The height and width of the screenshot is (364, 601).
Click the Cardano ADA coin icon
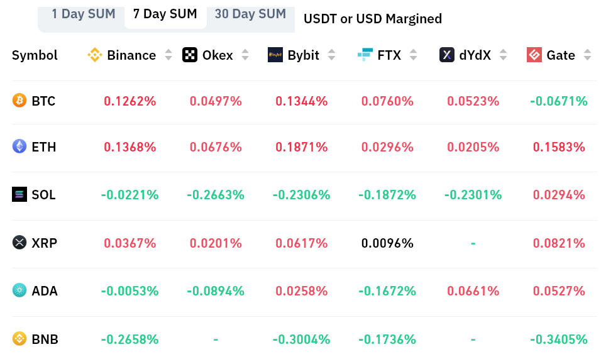(x=19, y=290)
